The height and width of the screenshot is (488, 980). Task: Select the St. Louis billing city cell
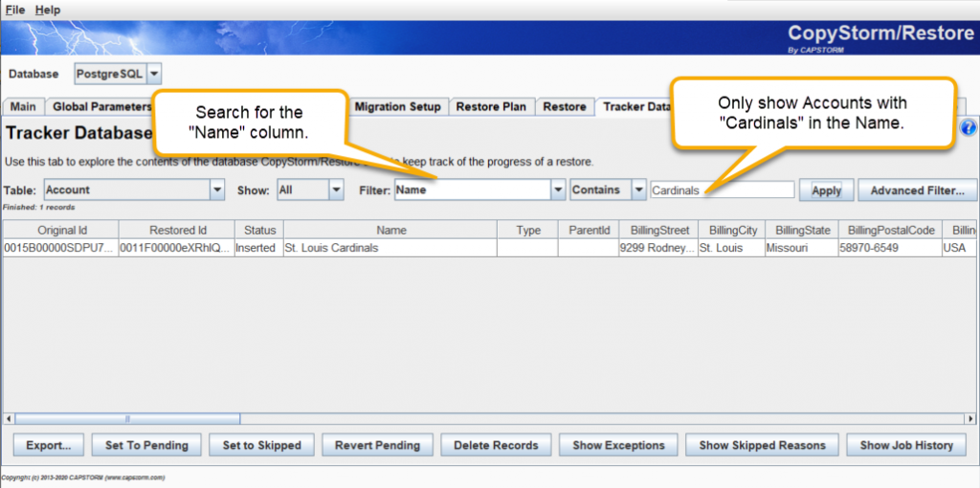(x=732, y=248)
